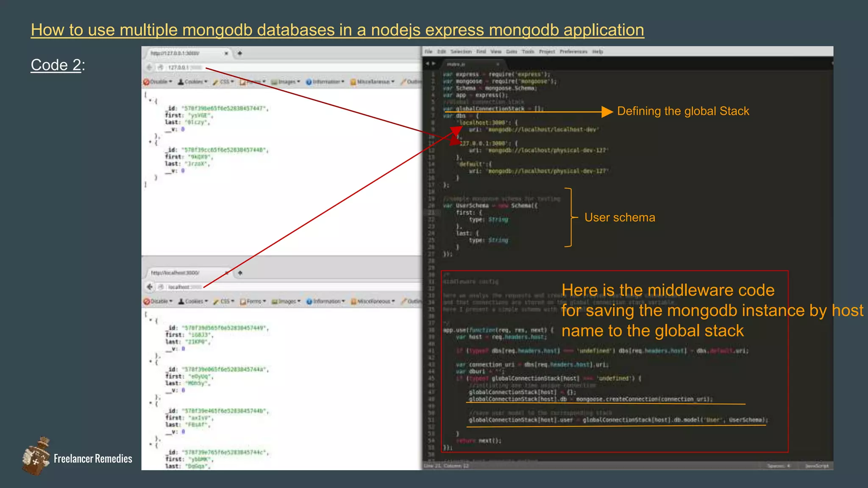Open the Disable dropdown in the 127.0.0.1 browser toolbar
Screen dimensions: 868x488
click(158, 81)
